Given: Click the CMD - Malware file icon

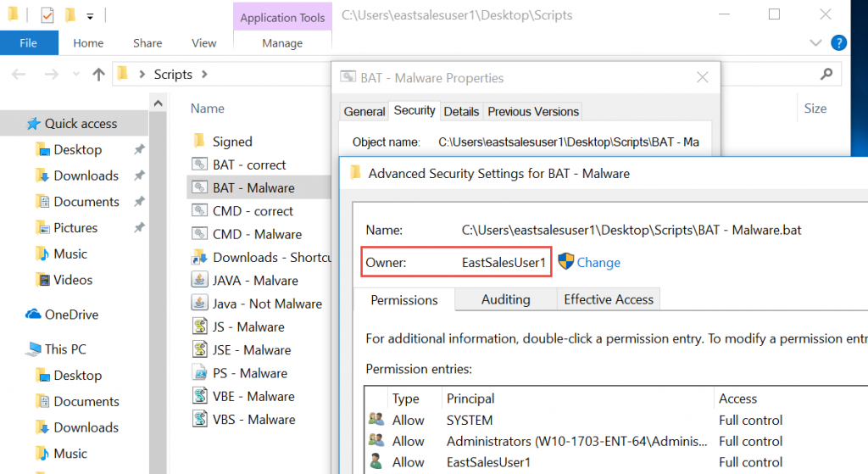Looking at the screenshot, I should 199,234.
